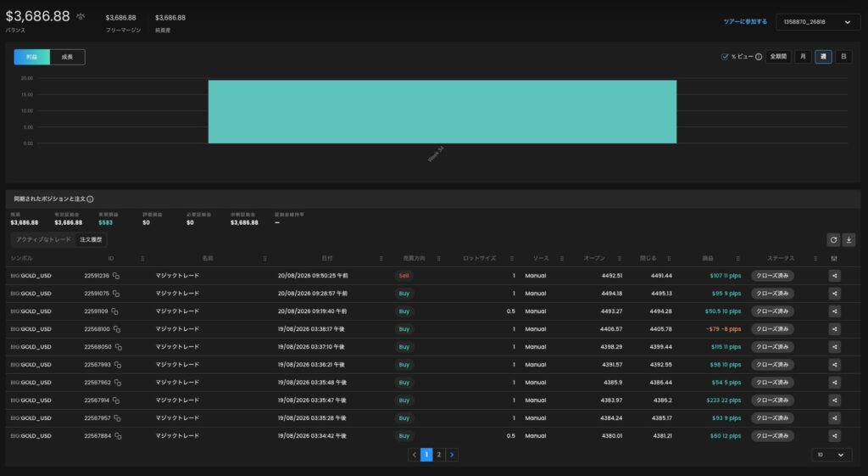Click the 実現損益 value $583

tap(105, 223)
